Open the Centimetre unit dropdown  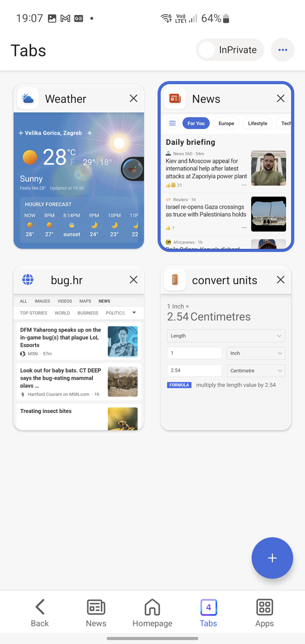click(256, 370)
